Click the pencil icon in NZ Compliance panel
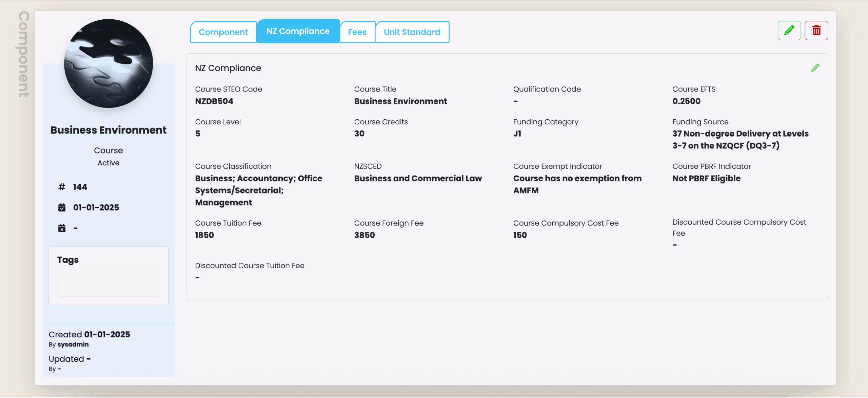The width and height of the screenshot is (868, 398). [815, 68]
